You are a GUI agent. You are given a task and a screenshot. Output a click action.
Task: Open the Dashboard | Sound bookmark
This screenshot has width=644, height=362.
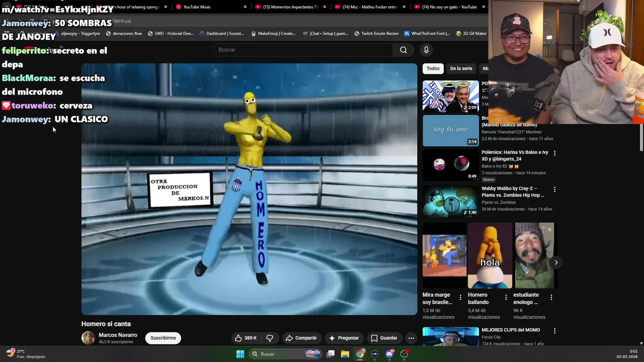[x=221, y=34]
